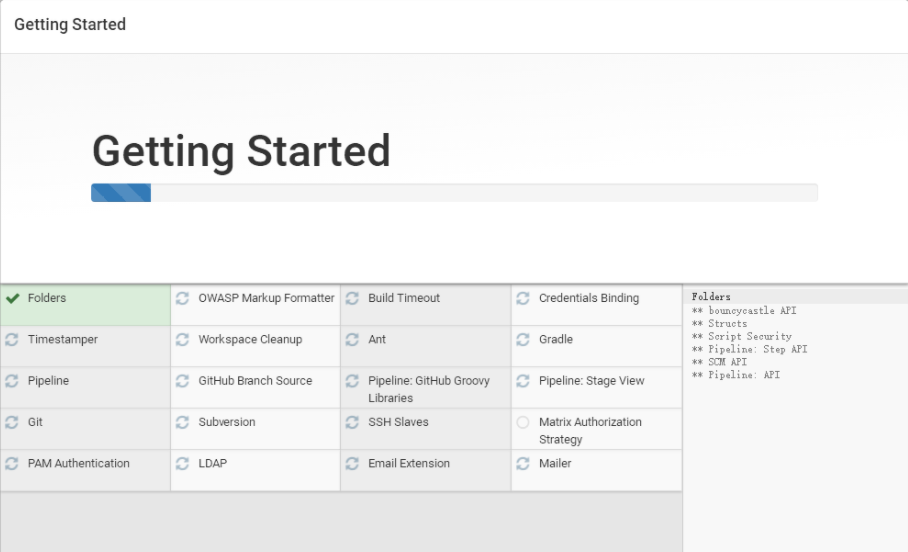The width and height of the screenshot is (908, 552).
Task: Click the Pipeline: API log entry
Action: coord(736,374)
